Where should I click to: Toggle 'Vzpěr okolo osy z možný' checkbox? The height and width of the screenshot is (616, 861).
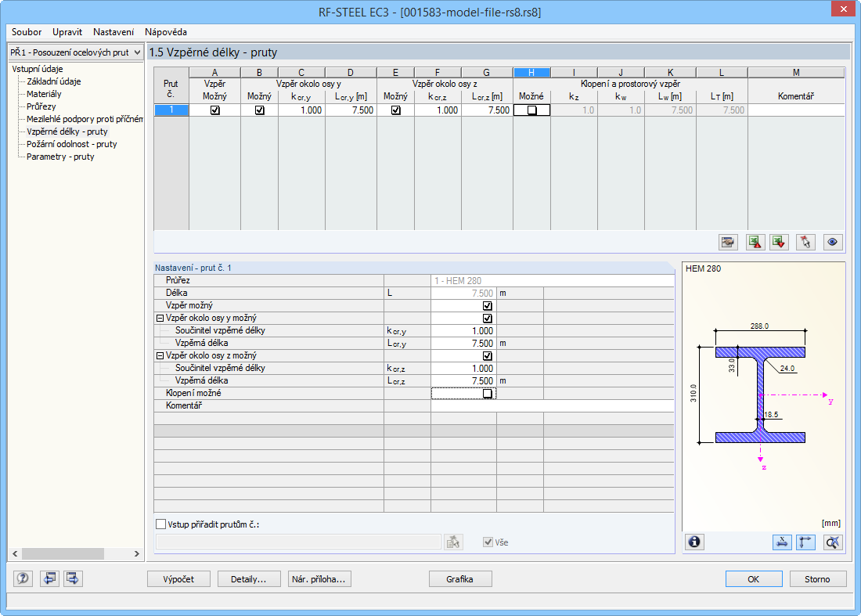[487, 356]
